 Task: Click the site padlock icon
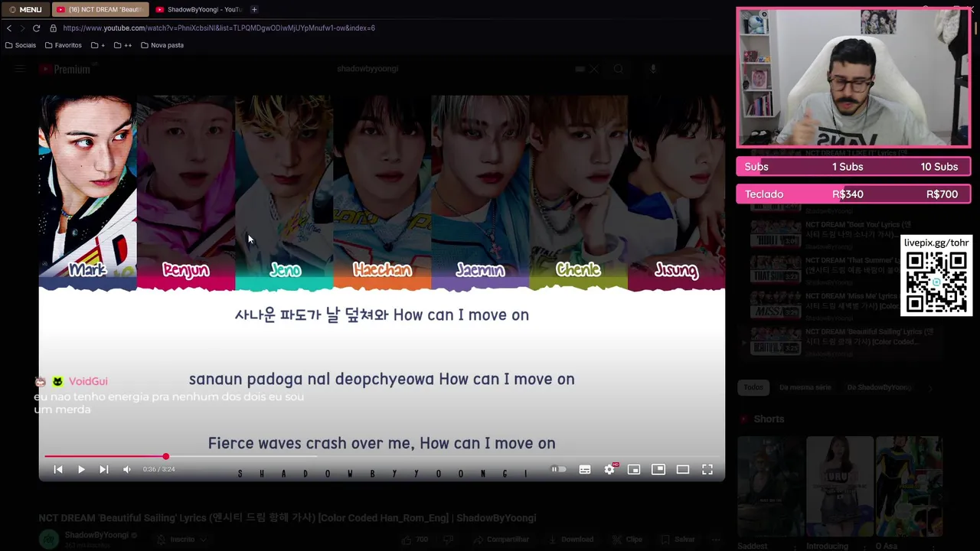53,28
